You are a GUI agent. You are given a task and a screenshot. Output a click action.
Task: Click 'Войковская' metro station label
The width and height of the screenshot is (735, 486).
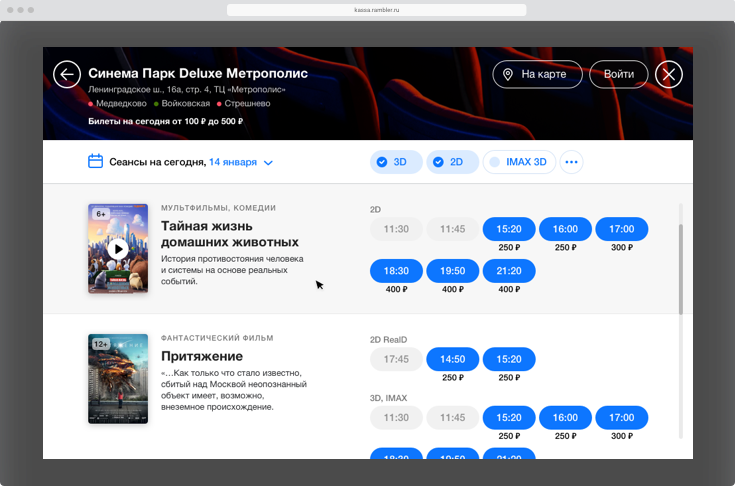tap(186, 104)
